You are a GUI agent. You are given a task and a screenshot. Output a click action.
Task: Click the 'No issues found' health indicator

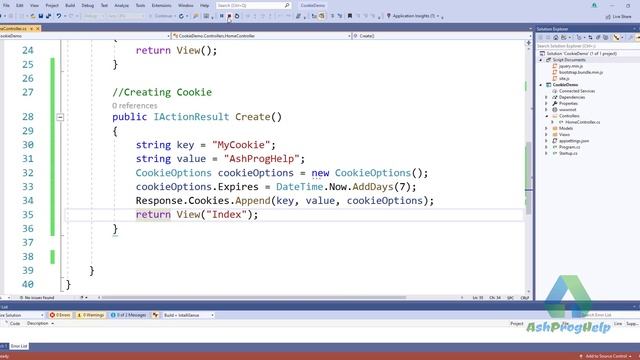coord(36,298)
